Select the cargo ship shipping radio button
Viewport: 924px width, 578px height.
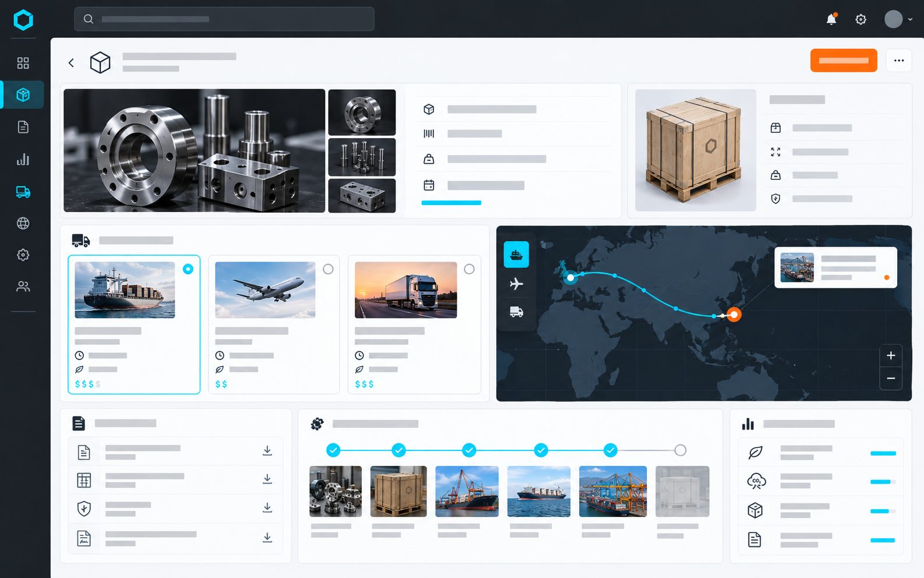[188, 269]
